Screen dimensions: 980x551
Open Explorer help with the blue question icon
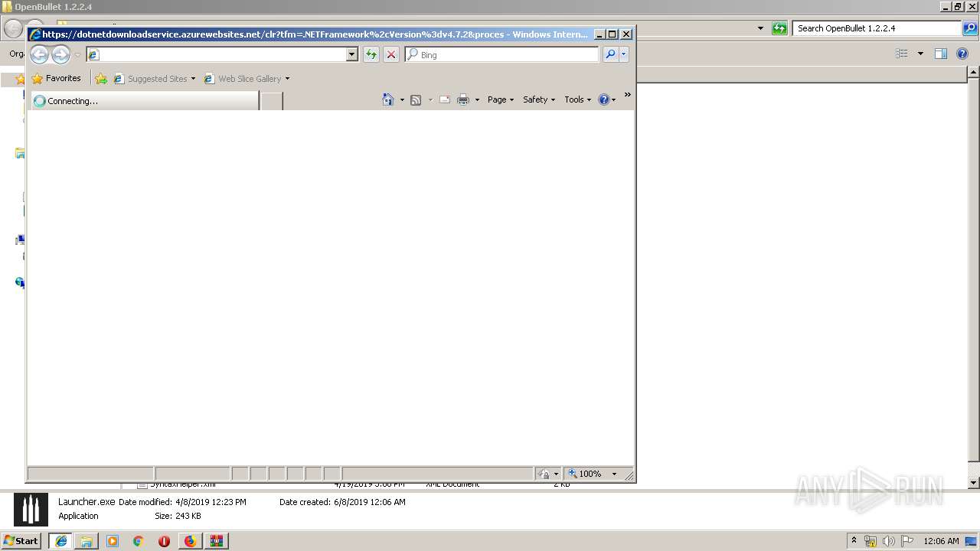(962, 54)
